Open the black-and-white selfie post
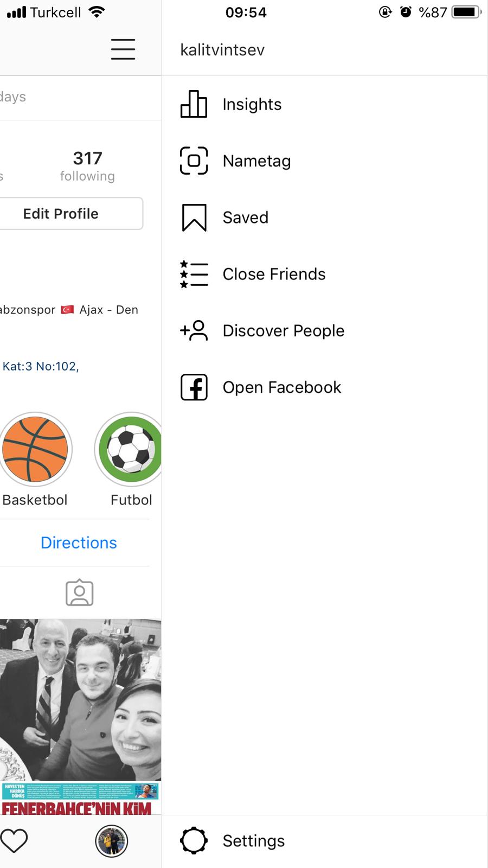Screen dimensions: 488x868 (x=80, y=700)
